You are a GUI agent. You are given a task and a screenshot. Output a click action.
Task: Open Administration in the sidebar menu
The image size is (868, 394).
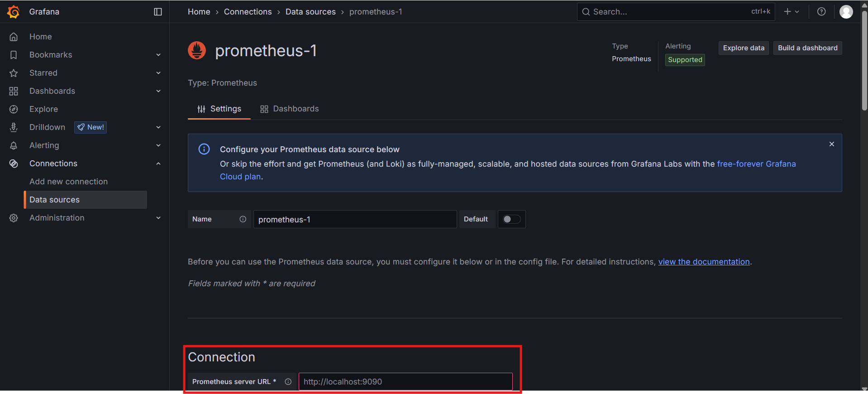click(x=57, y=218)
